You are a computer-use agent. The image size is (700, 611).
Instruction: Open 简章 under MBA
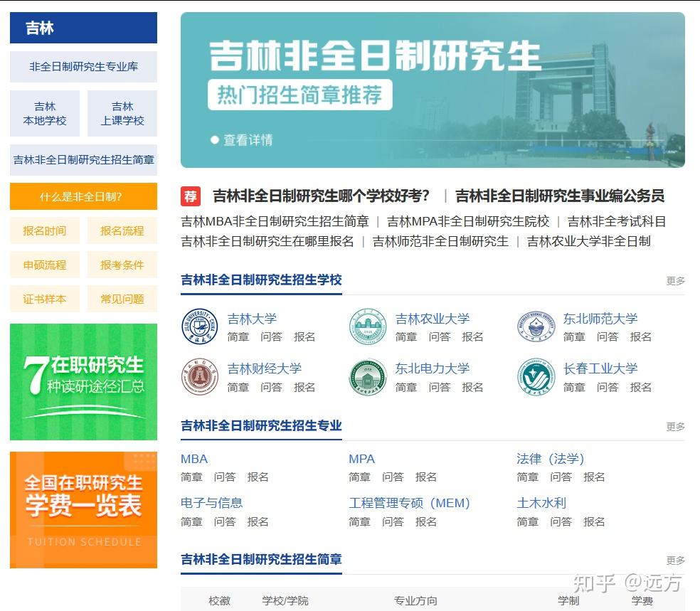[191, 477]
